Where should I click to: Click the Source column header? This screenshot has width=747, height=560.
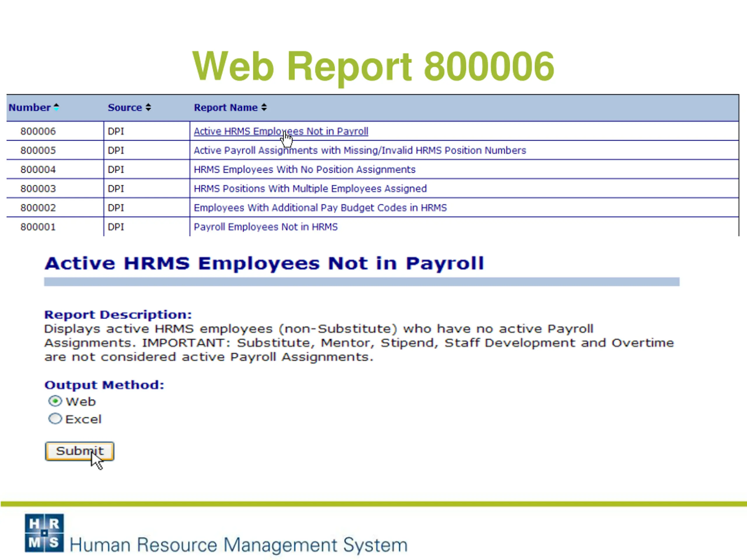click(125, 107)
